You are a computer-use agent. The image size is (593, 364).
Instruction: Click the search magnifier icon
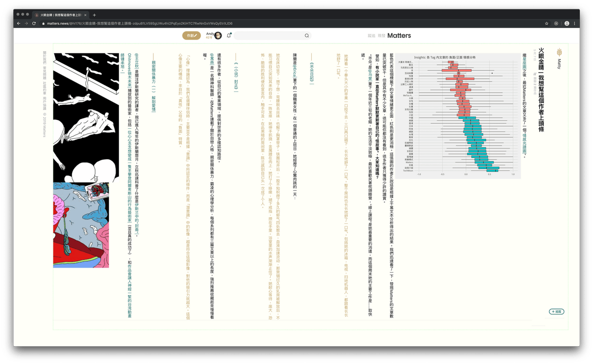coord(306,36)
